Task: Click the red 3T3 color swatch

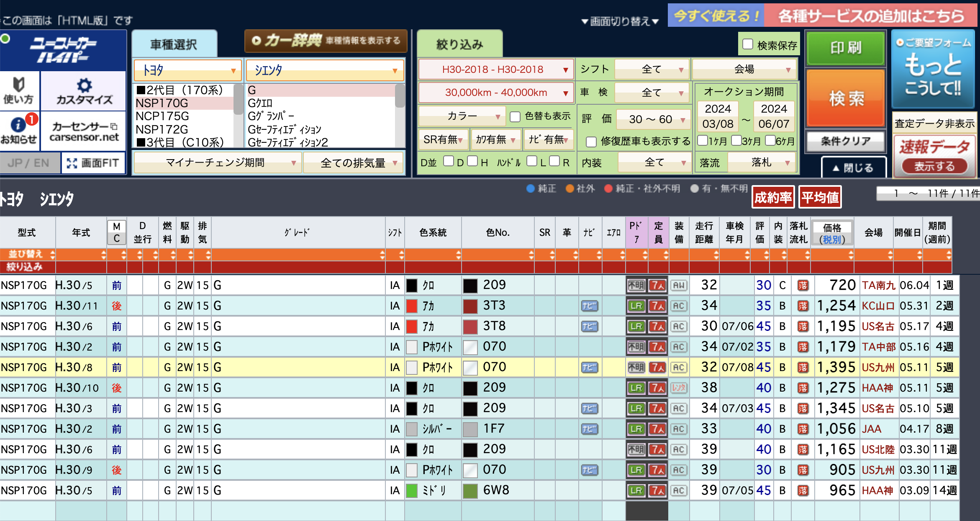Action: 470,306
